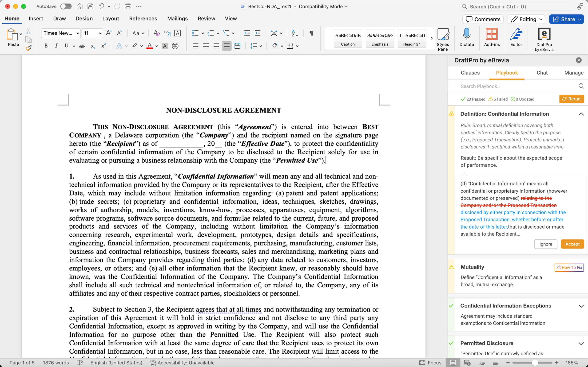Switch to Focus mode in status bar
The height and width of the screenshot is (367, 588).
430,363
